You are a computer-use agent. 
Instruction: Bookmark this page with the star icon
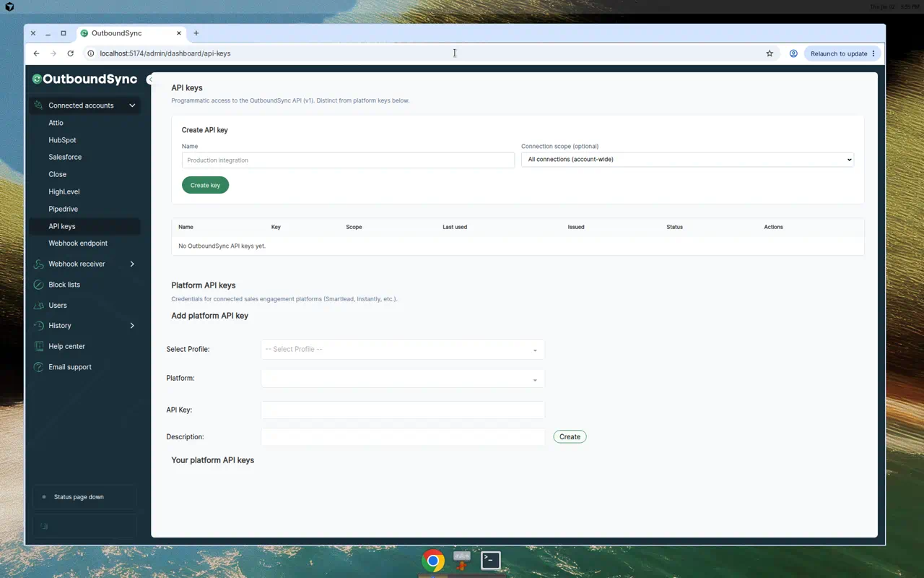click(x=770, y=53)
